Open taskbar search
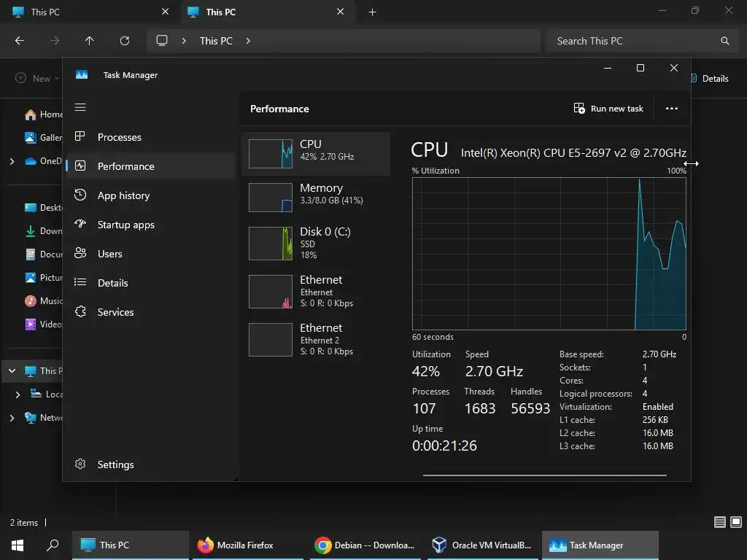Screen dimensions: 747x560 (x=53, y=545)
